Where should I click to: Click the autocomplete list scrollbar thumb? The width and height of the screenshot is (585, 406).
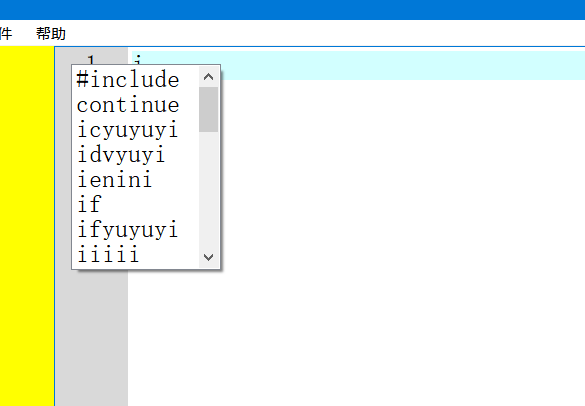(209, 109)
